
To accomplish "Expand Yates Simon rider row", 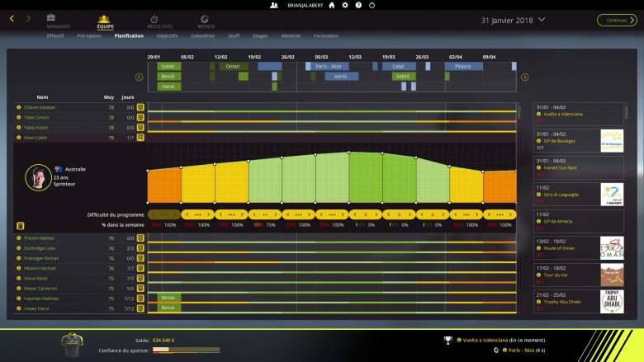I will [18, 117].
